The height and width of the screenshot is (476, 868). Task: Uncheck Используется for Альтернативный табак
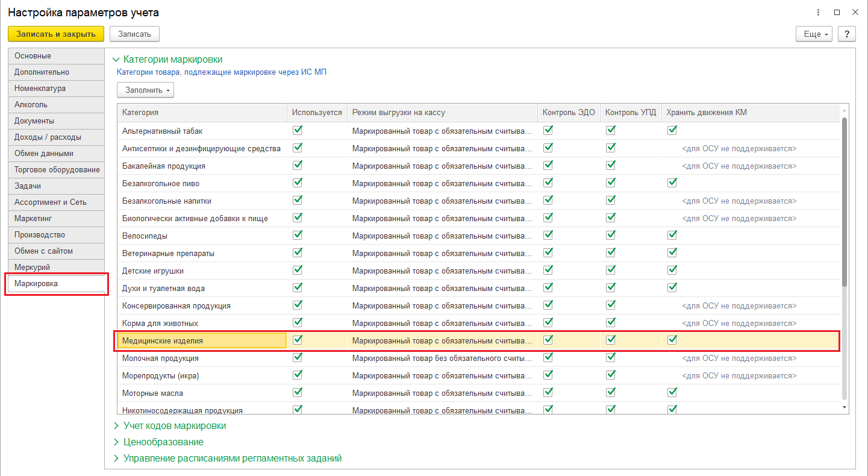[298, 130]
